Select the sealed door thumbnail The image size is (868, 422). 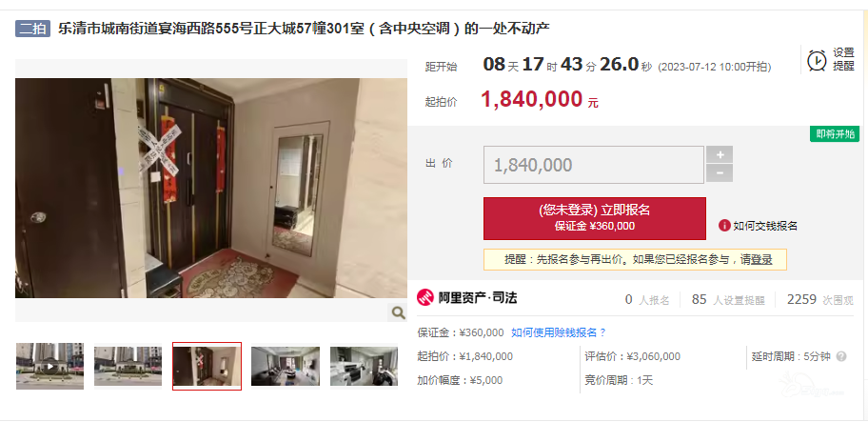click(207, 366)
